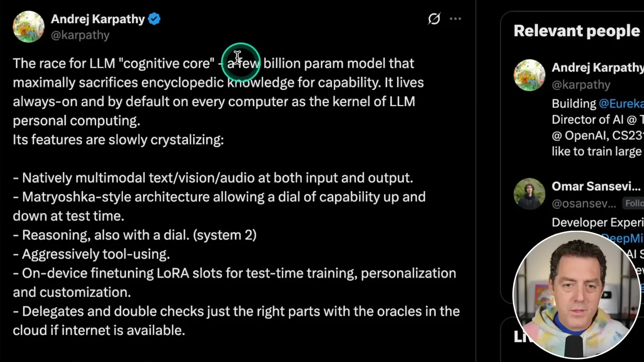Open the tweet's three-dot More menu
Image resolution: width=644 pixels, height=362 pixels.
click(x=455, y=19)
